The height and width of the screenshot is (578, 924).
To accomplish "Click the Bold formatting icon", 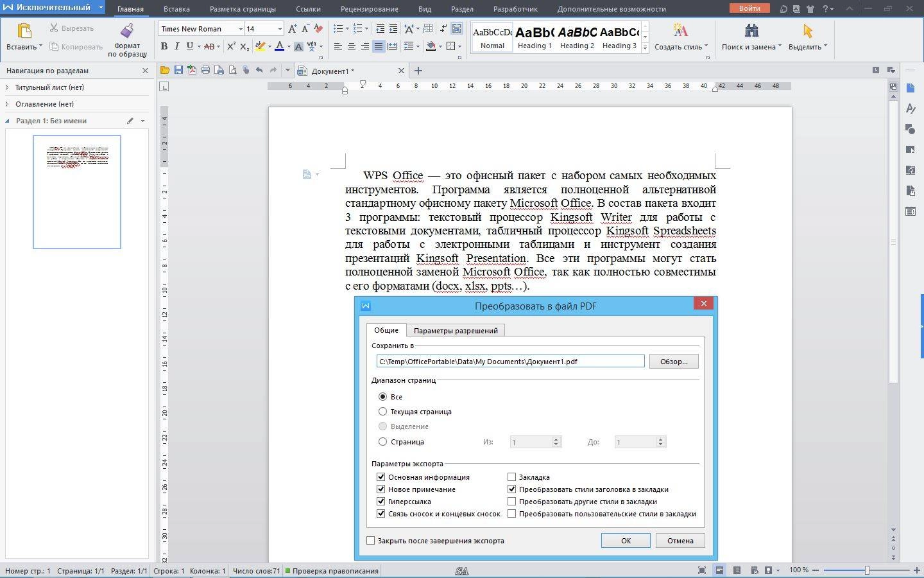I will [164, 46].
